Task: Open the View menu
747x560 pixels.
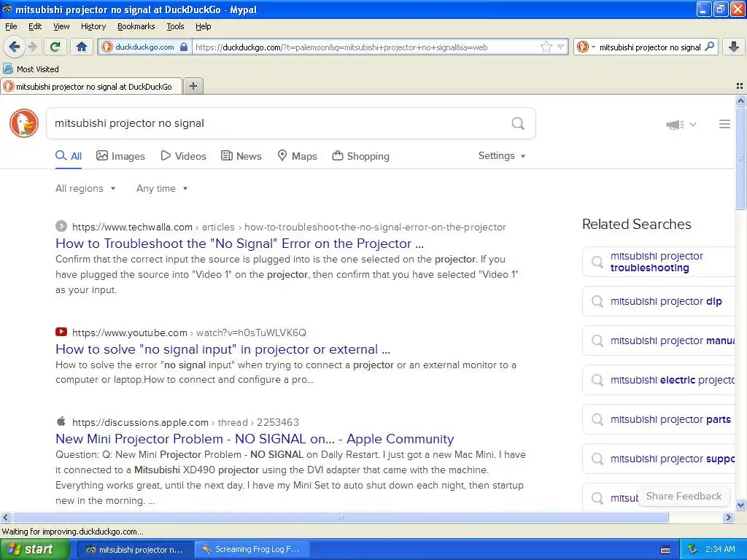Action: (61, 26)
